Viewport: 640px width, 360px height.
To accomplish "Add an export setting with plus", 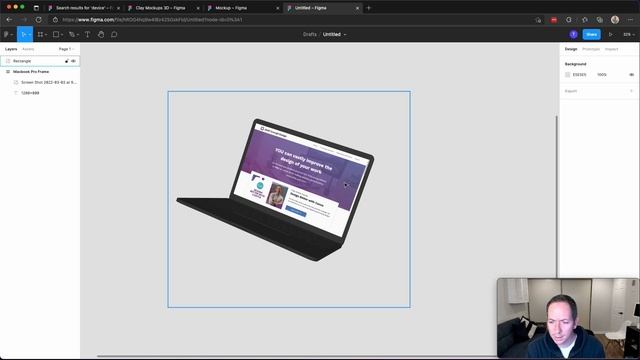I will [631, 91].
